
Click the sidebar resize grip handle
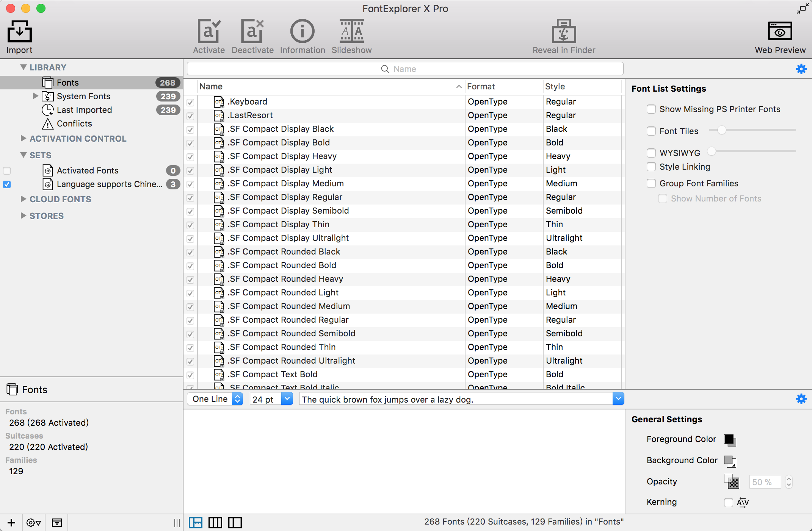177,523
